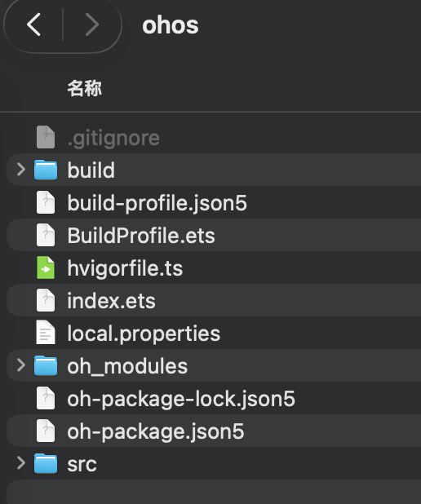This screenshot has height=504, width=421.
Task: Select the oh-package.json5 file name
Action: coord(156,431)
